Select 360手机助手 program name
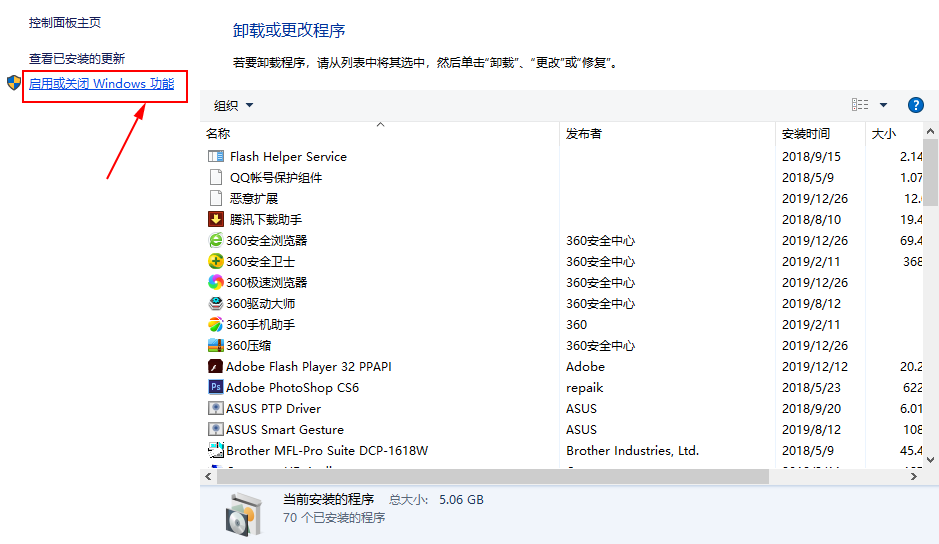The width and height of the screenshot is (939, 544). [x=261, y=324]
